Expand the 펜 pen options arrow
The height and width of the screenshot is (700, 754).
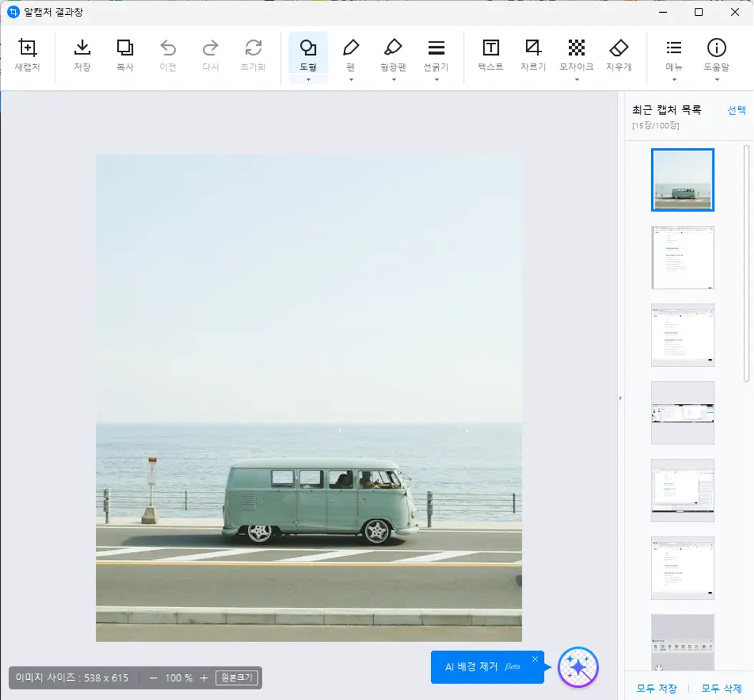click(351, 79)
